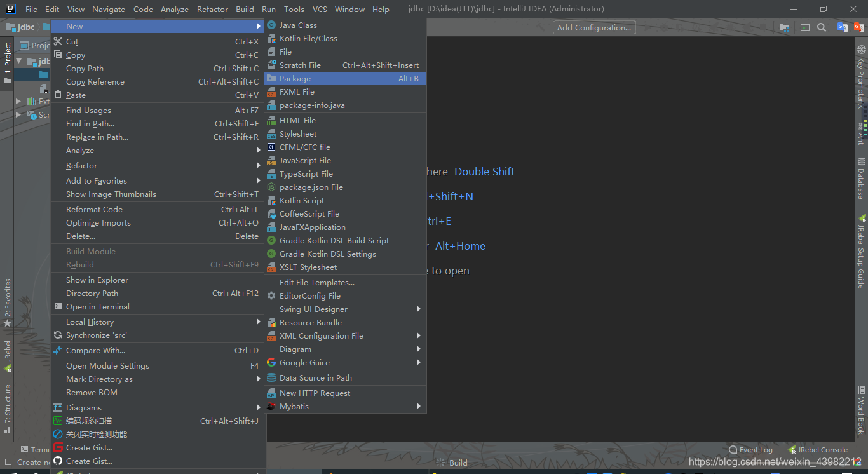Expand Local History submenu
868x474 pixels.
158,322
